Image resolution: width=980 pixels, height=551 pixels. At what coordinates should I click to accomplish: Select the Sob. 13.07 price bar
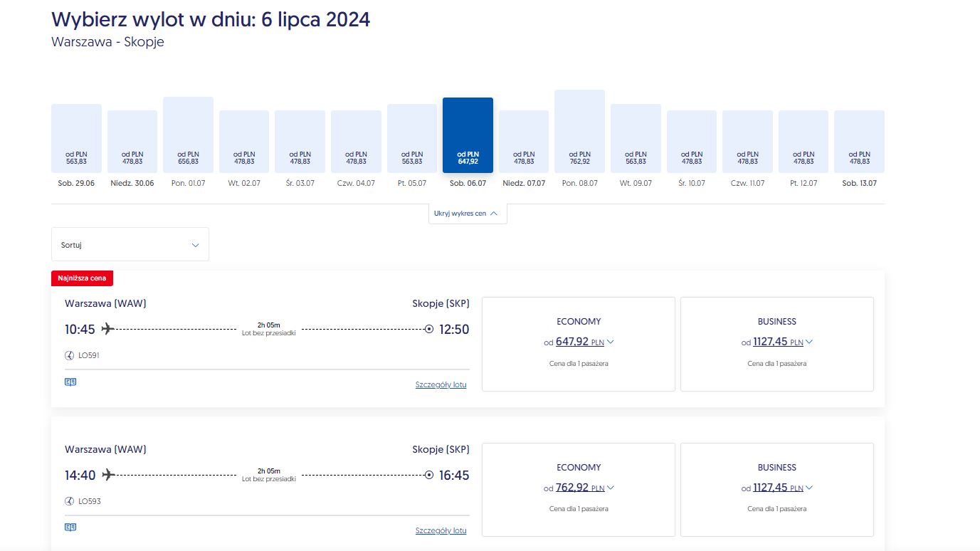[x=859, y=142]
